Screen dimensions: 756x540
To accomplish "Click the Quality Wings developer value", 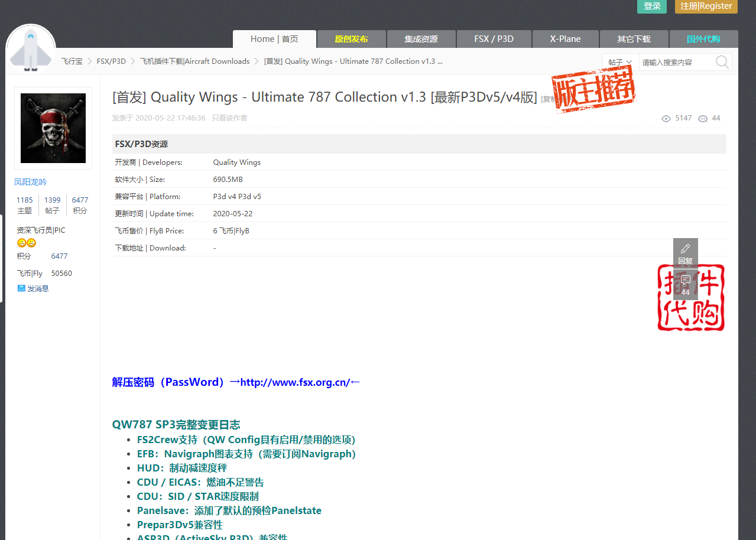I will click(x=236, y=162).
